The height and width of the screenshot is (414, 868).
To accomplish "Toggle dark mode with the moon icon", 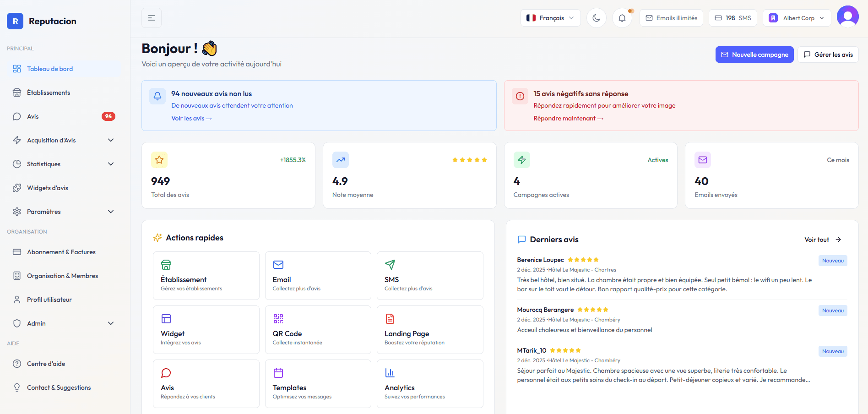I will click(x=596, y=18).
